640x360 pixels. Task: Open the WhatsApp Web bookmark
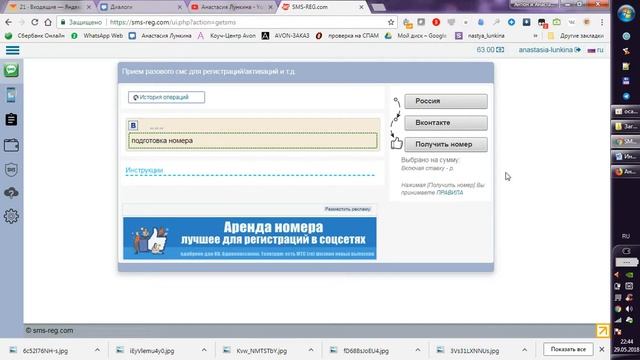[x=97, y=36]
